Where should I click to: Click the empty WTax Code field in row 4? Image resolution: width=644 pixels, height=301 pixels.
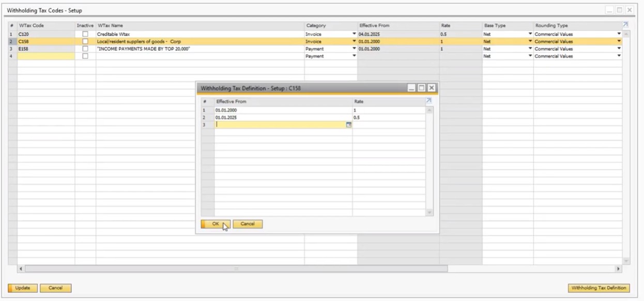pyautogui.click(x=46, y=56)
